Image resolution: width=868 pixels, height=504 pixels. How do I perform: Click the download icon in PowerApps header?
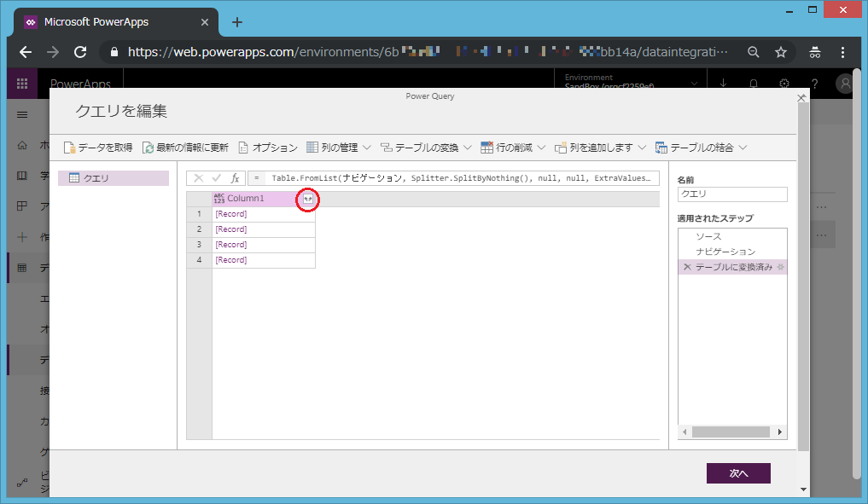pos(724,84)
